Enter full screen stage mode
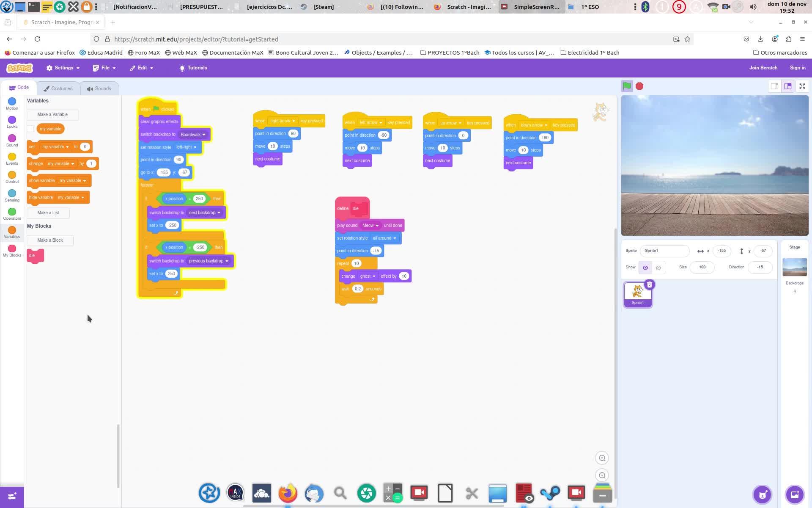 [x=802, y=86]
